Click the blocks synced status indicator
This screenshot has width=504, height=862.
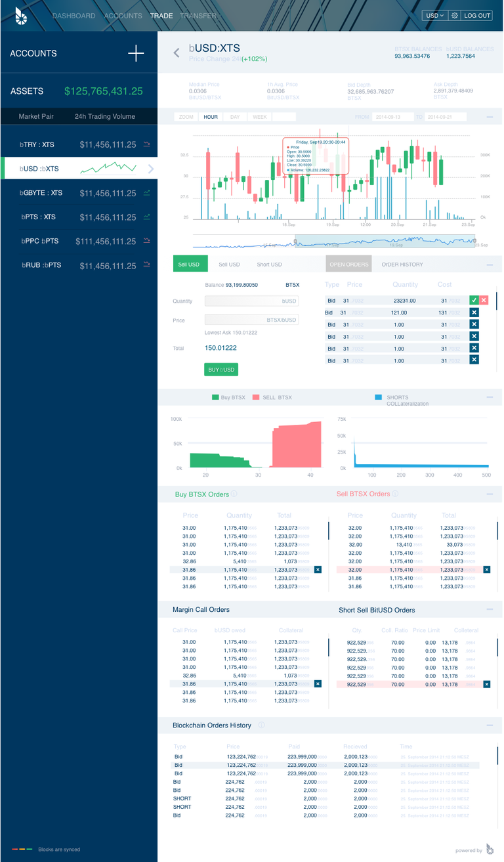click(22, 849)
